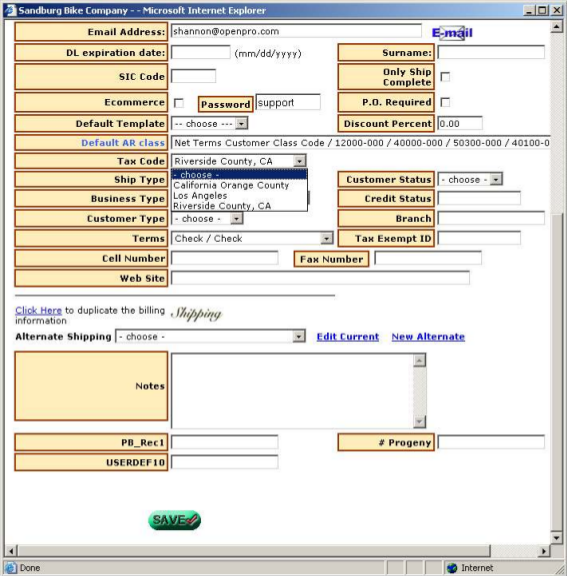Toggle the Only Ship Complete checkbox
The width and height of the screenshot is (567, 576).
(x=445, y=77)
